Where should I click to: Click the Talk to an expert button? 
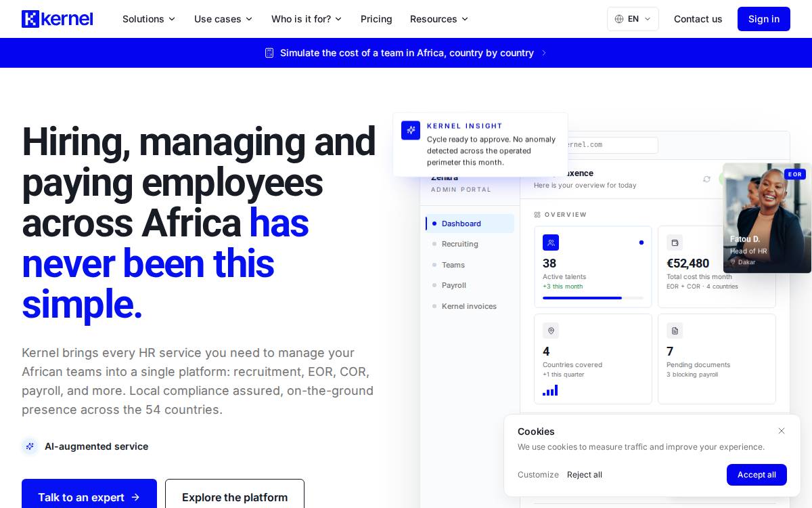pos(89,497)
